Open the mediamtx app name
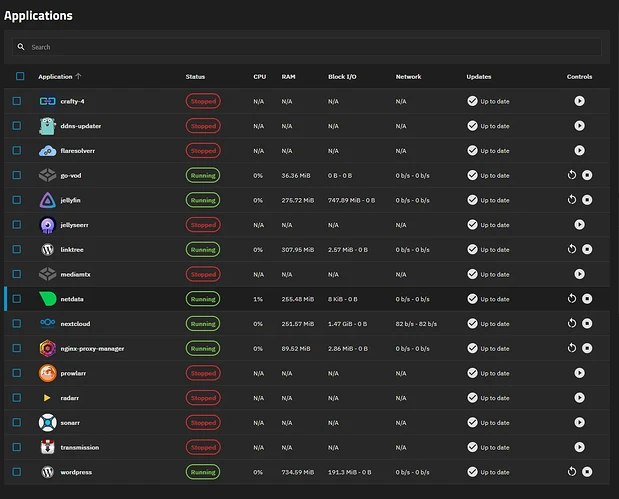Image resolution: width=619 pixels, height=499 pixels. (x=80, y=274)
